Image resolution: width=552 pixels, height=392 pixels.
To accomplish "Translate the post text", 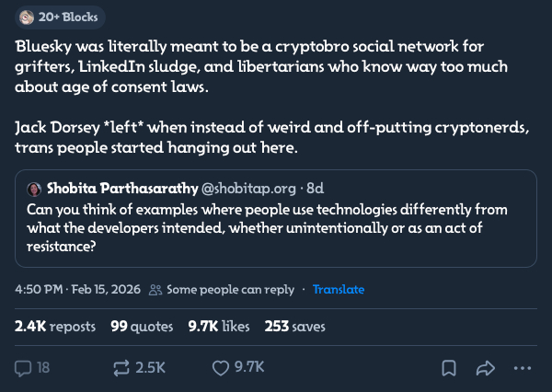I will pyautogui.click(x=338, y=290).
